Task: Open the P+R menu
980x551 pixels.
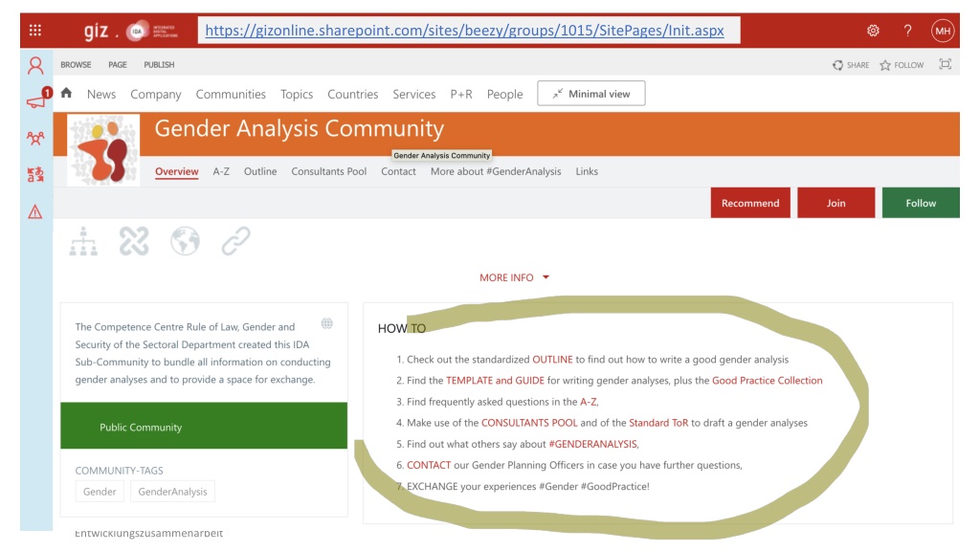Action: 461,95
